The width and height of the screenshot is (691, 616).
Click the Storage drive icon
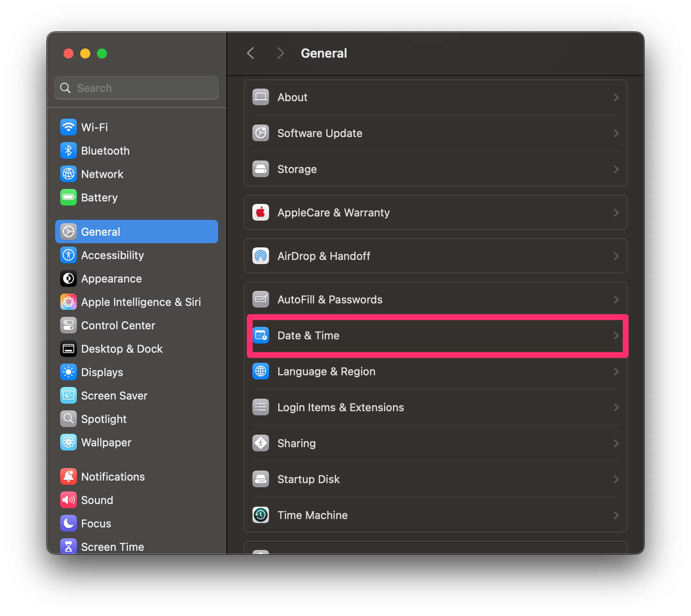pos(261,169)
